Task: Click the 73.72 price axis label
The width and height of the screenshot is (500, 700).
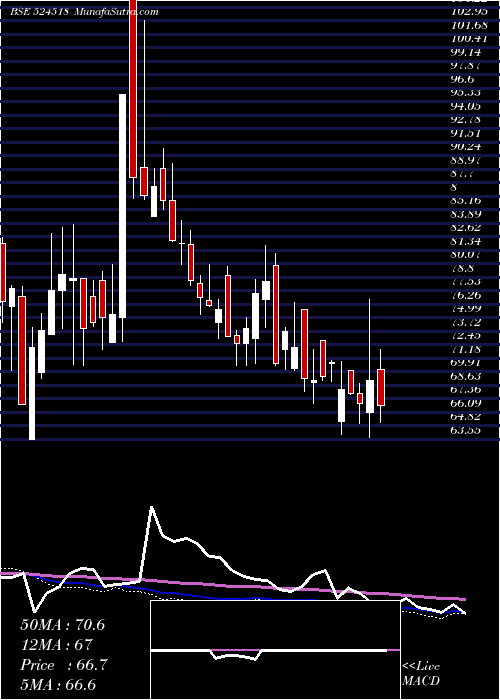Action: tap(465, 322)
